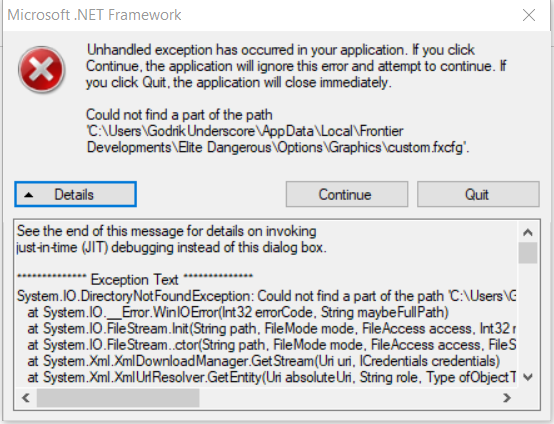The width and height of the screenshot is (554, 424).
Task: Click the black triangle on Details button
Action: coord(29,195)
